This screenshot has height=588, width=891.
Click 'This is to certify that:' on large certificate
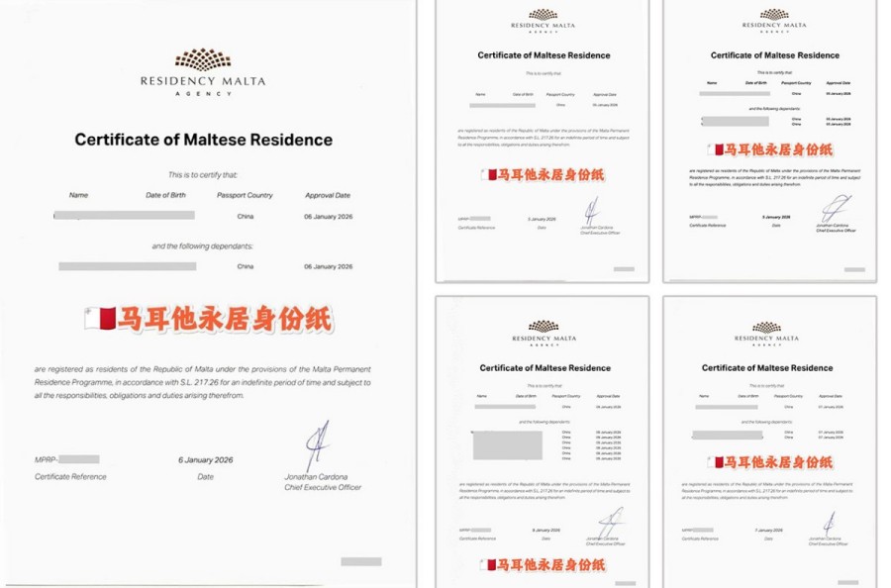[203, 175]
